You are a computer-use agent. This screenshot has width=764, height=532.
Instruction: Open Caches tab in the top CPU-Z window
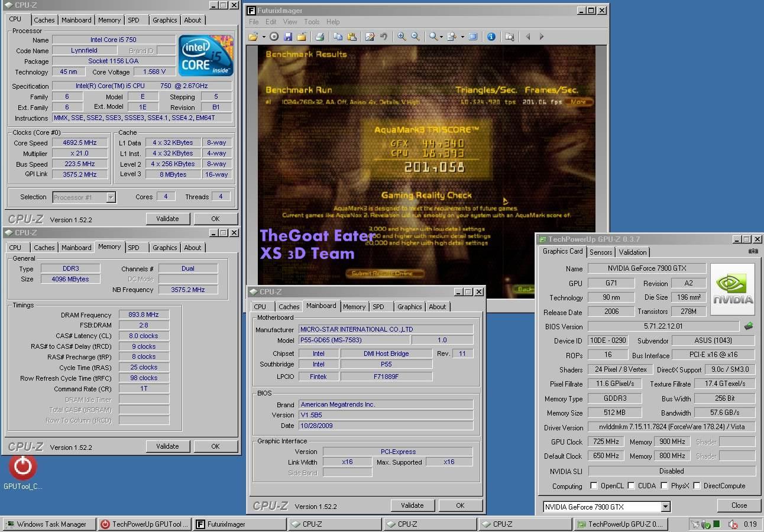point(44,20)
